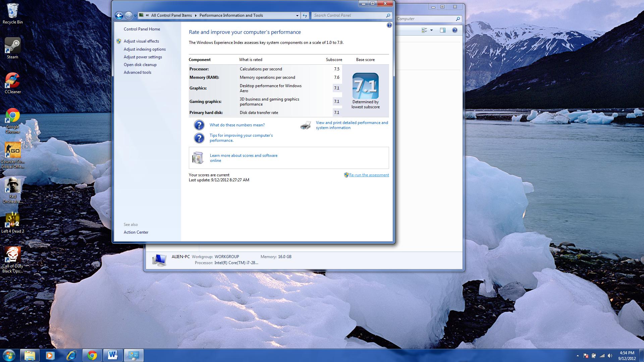The height and width of the screenshot is (362, 644).
Task: Click Re-run the assessment link
Action: [369, 175]
